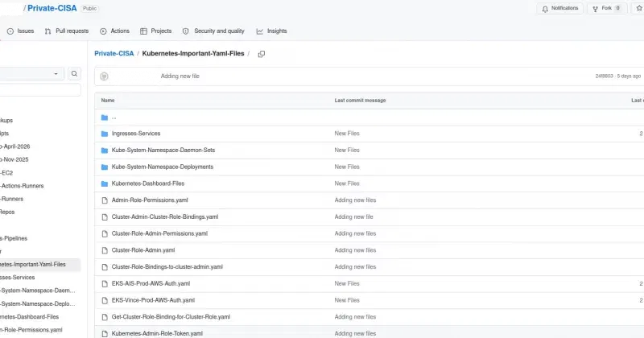
Task: Click the Name column header
Action: pyautogui.click(x=108, y=101)
